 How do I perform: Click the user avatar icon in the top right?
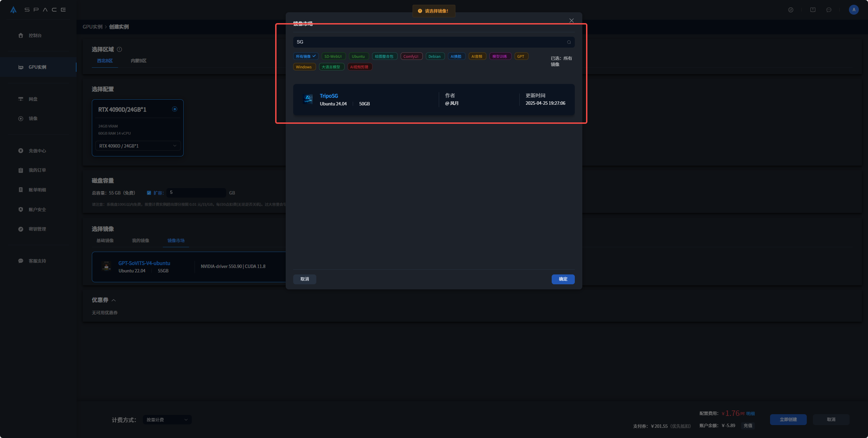click(x=854, y=10)
